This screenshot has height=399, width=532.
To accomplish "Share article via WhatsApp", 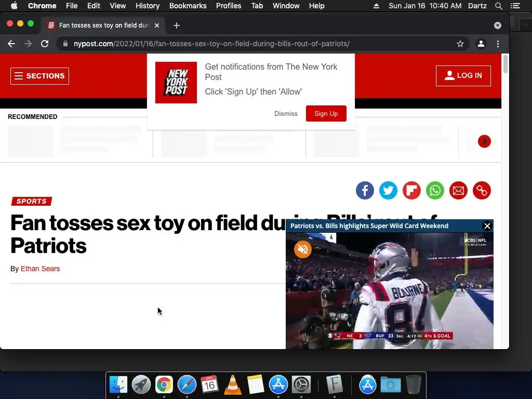I will (435, 190).
